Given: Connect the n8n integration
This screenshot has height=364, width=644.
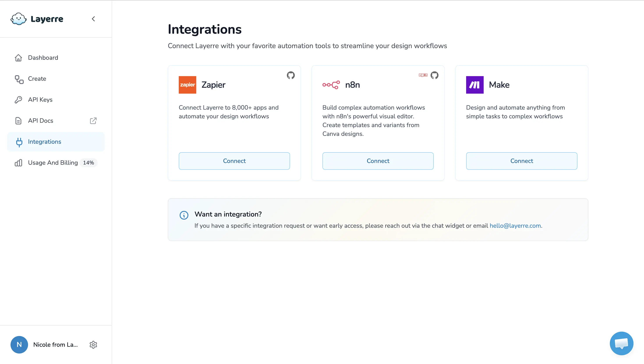Looking at the screenshot, I should click(x=378, y=161).
